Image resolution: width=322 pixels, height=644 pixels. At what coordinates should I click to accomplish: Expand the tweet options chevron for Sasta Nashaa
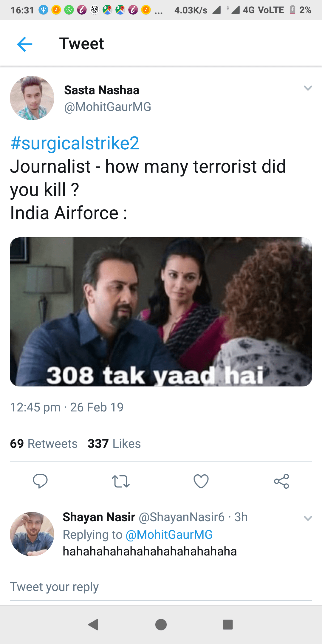[308, 88]
